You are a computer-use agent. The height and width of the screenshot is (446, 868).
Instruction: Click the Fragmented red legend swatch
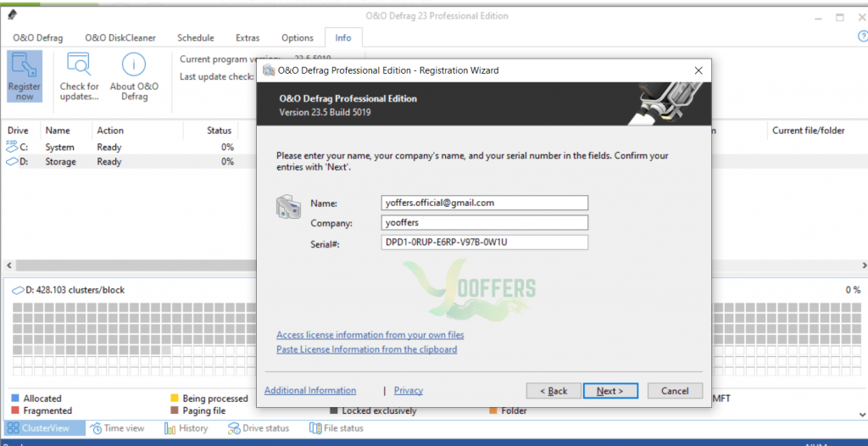(15, 410)
